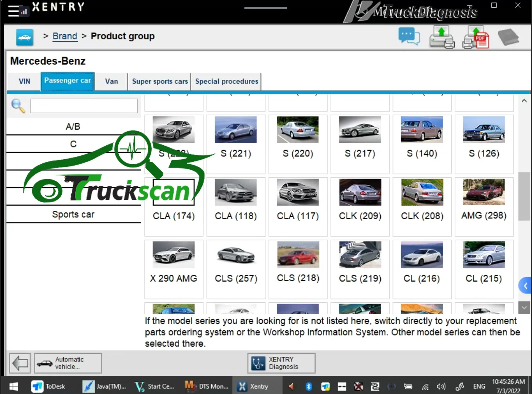532x394 pixels.
Task: Open the Super sports cars tab
Action: pos(160,81)
